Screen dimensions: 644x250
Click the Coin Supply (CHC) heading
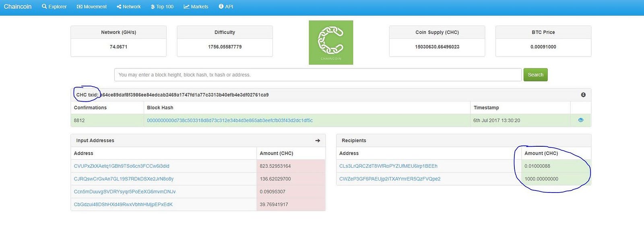(x=437, y=32)
